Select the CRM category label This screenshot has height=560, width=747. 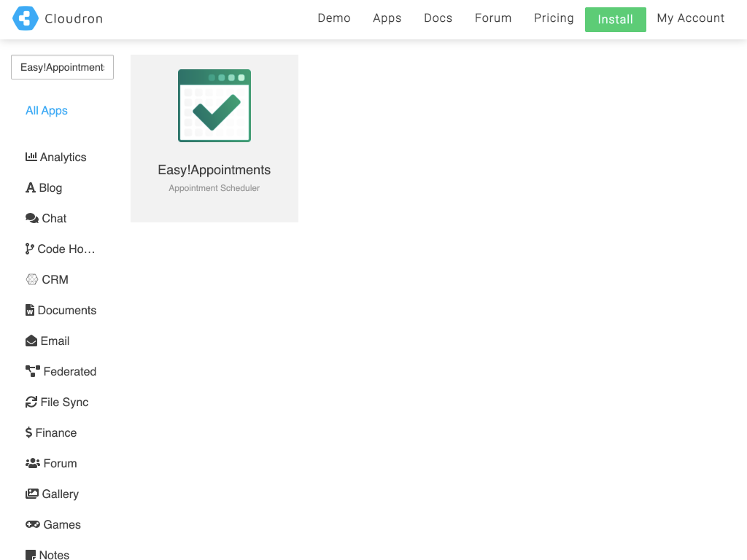(55, 279)
